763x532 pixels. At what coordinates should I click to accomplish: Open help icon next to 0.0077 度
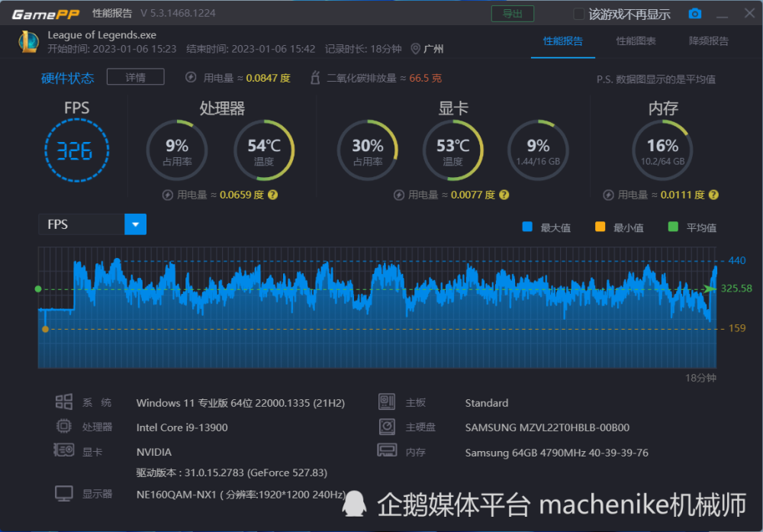click(x=504, y=195)
